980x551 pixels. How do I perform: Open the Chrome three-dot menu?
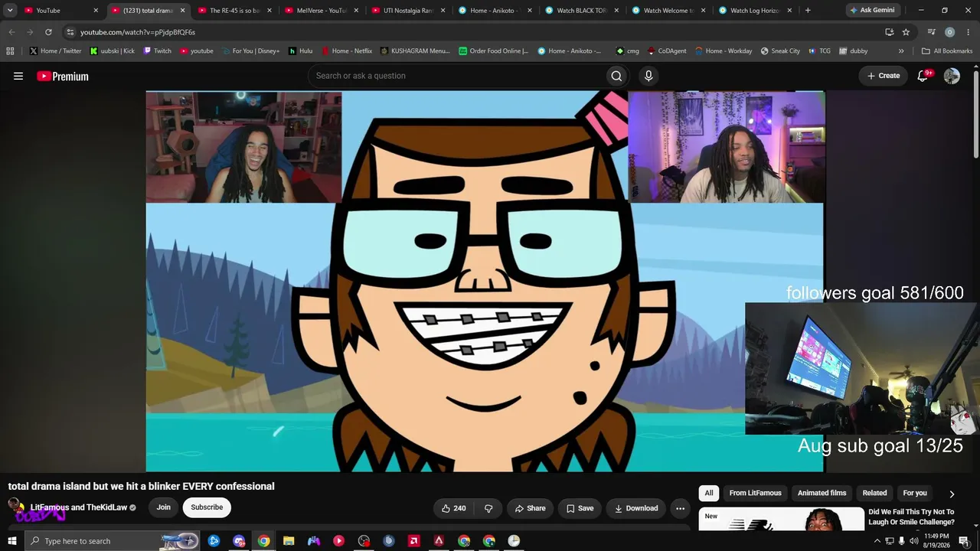click(968, 32)
